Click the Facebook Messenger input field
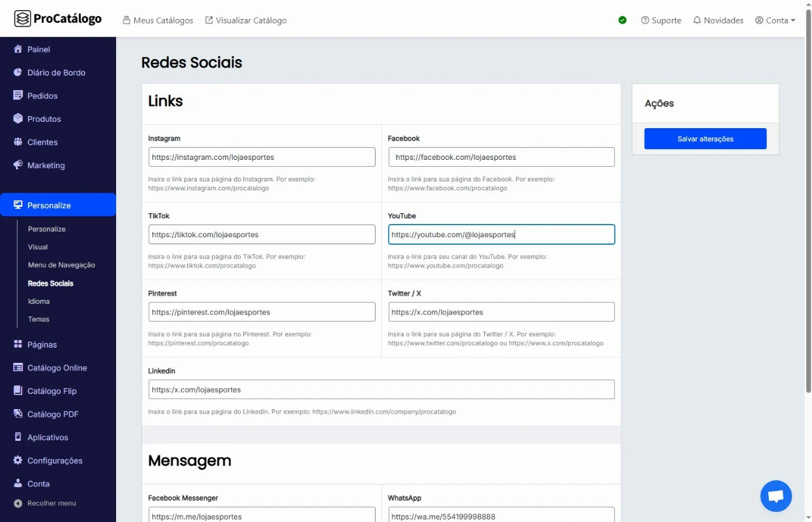Image resolution: width=812 pixels, height=522 pixels. point(262,515)
